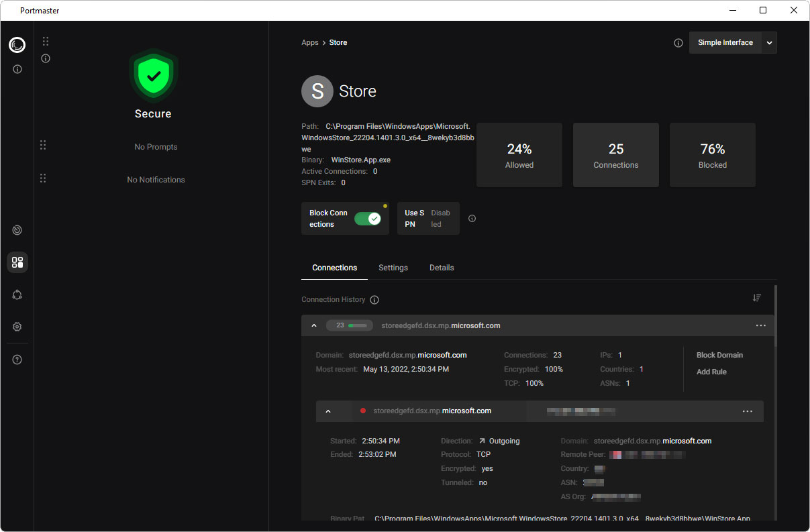810x532 pixels.
Task: Close the Portmaster window
Action: point(794,10)
